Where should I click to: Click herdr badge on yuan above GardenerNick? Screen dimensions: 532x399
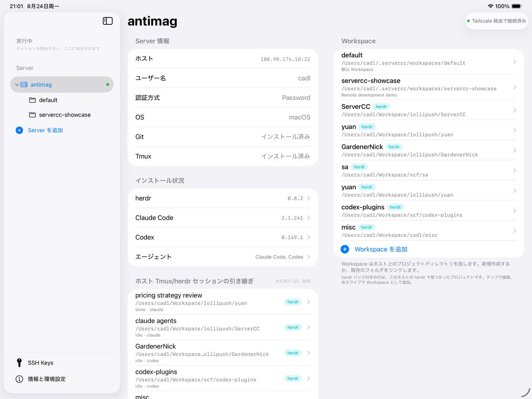click(367, 127)
